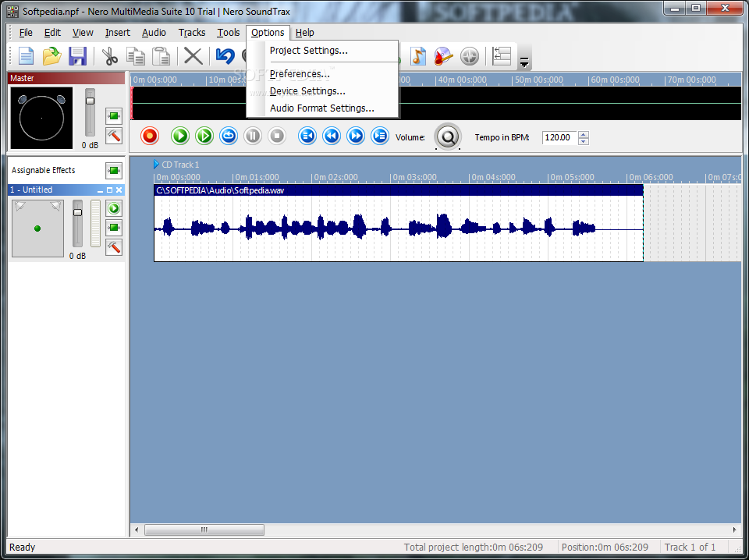The height and width of the screenshot is (560, 749).
Task: Save the project with the floppy disk icon
Action: (x=77, y=56)
